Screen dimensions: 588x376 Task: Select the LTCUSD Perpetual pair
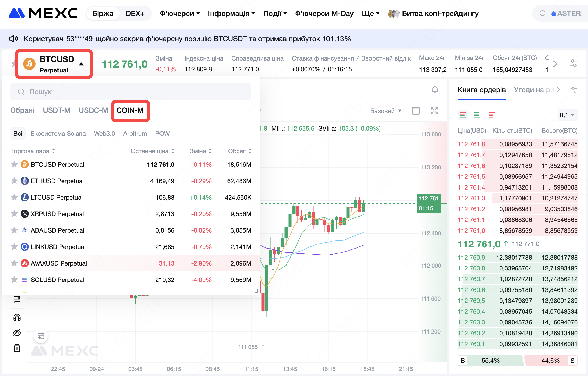point(57,197)
